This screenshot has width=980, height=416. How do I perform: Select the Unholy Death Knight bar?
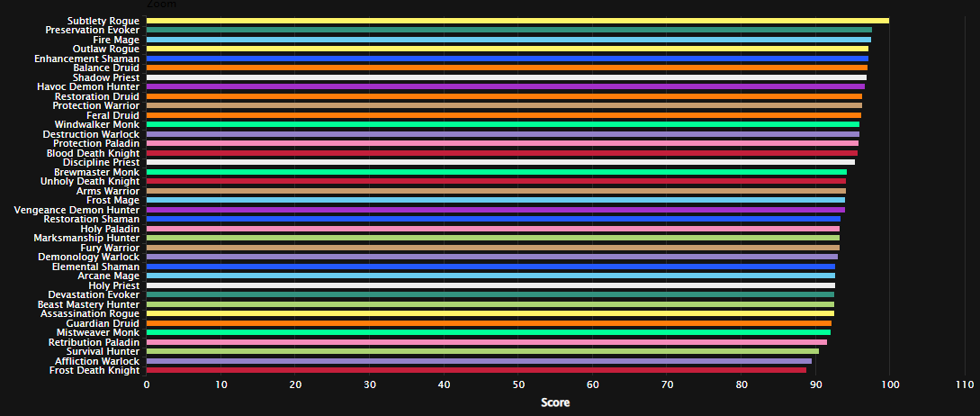point(496,181)
